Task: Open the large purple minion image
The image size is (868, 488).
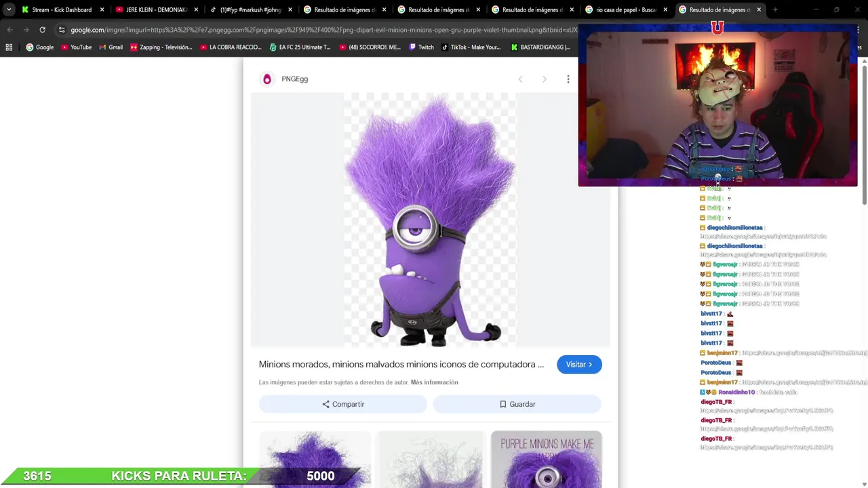Action: point(430,220)
